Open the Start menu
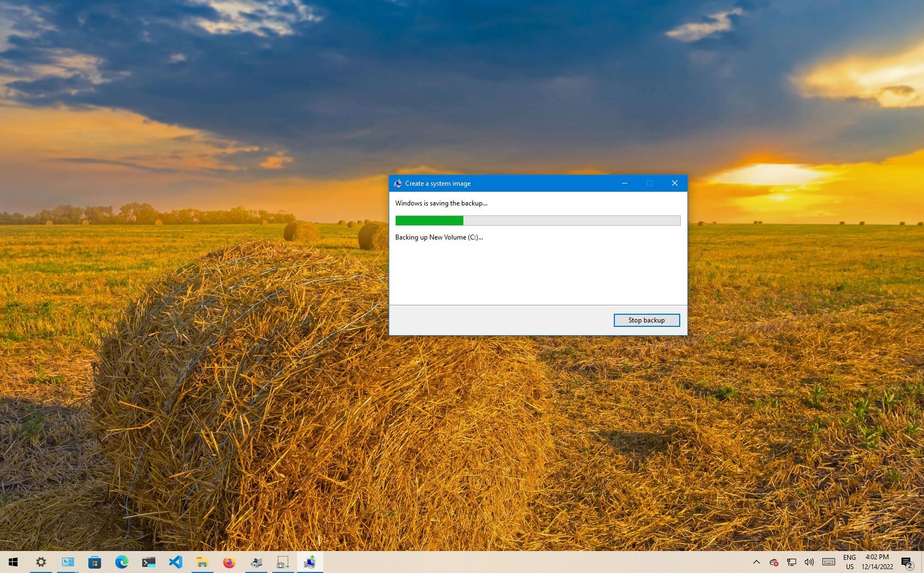Viewport: 924px width, 573px height. click(12, 561)
